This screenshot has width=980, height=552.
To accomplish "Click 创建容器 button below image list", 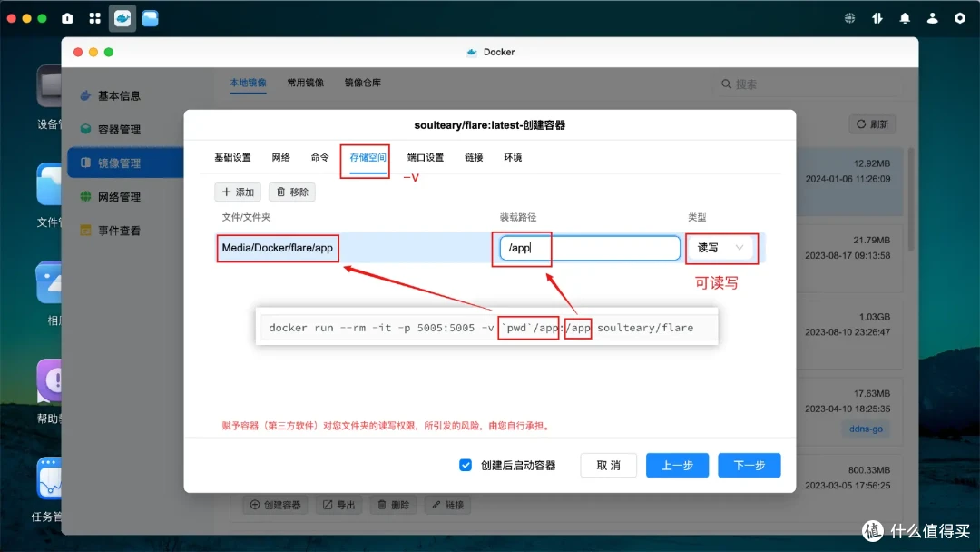I will pos(275,505).
